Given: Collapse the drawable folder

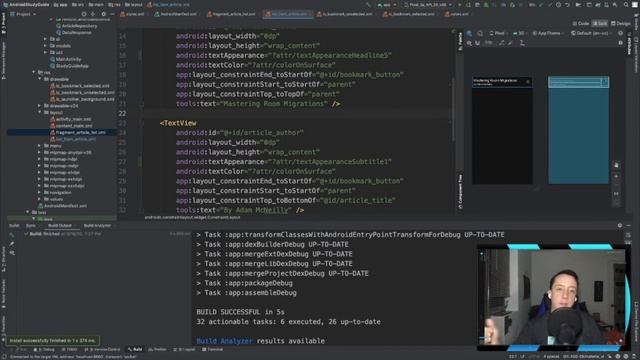Looking at the screenshot, I should coord(40,79).
